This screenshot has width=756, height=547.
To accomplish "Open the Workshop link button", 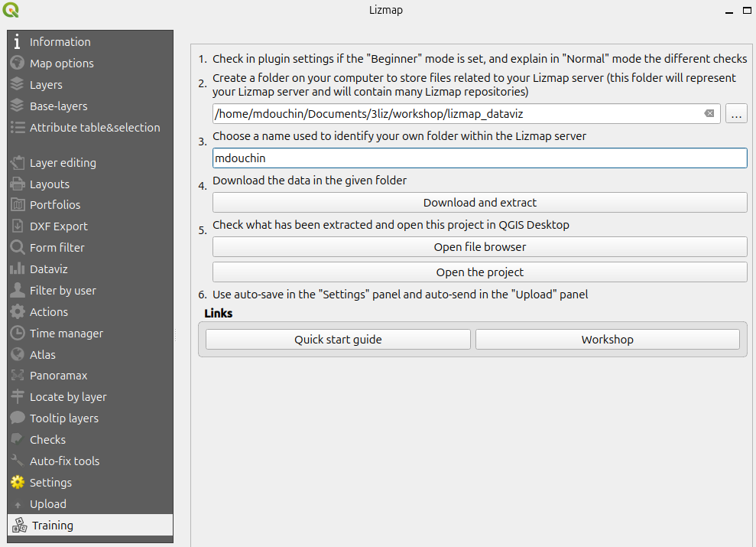I will [608, 340].
